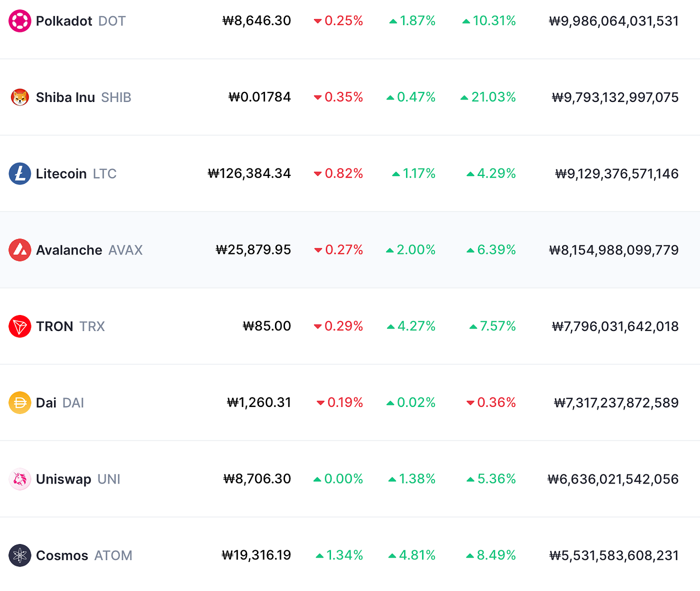This screenshot has width=700, height=591.
Task: Click the DAI ticker symbol
Action: [73, 402]
